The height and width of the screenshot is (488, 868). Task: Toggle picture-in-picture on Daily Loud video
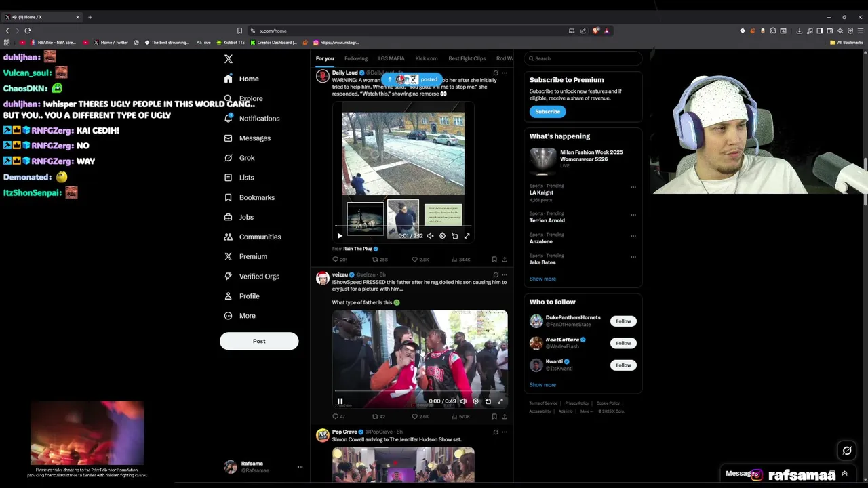[x=454, y=236]
